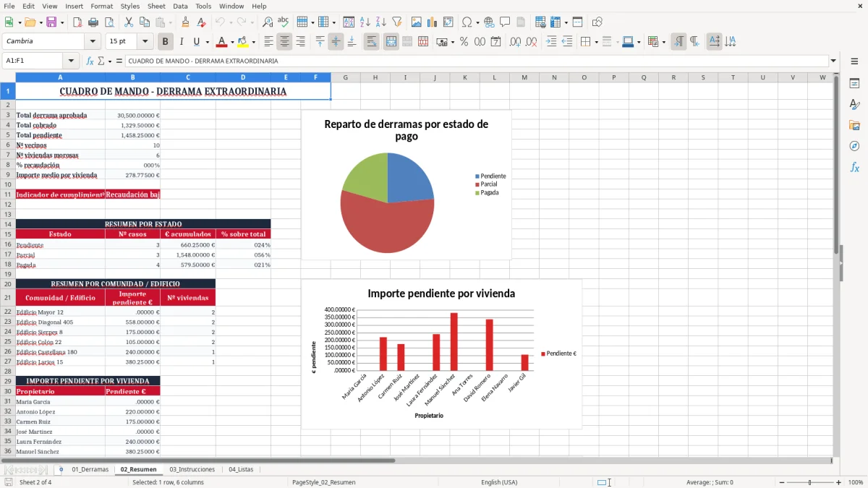
Task: Cut the selection with the scissors icon
Action: (x=128, y=22)
